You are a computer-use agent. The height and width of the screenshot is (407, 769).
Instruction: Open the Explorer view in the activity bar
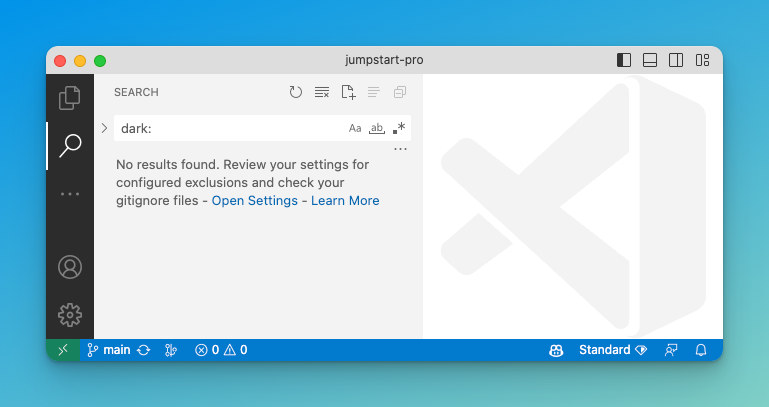pos(70,98)
